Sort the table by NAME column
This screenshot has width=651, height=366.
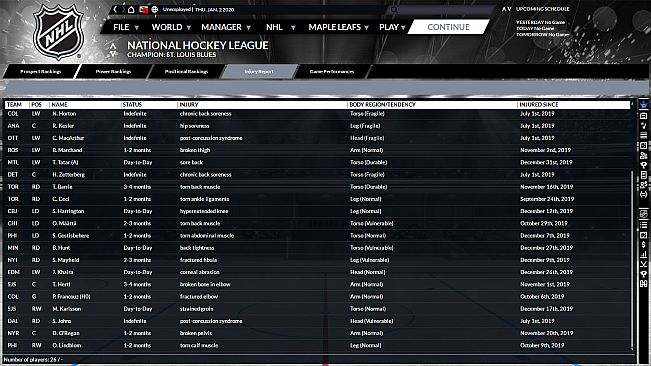coord(60,105)
